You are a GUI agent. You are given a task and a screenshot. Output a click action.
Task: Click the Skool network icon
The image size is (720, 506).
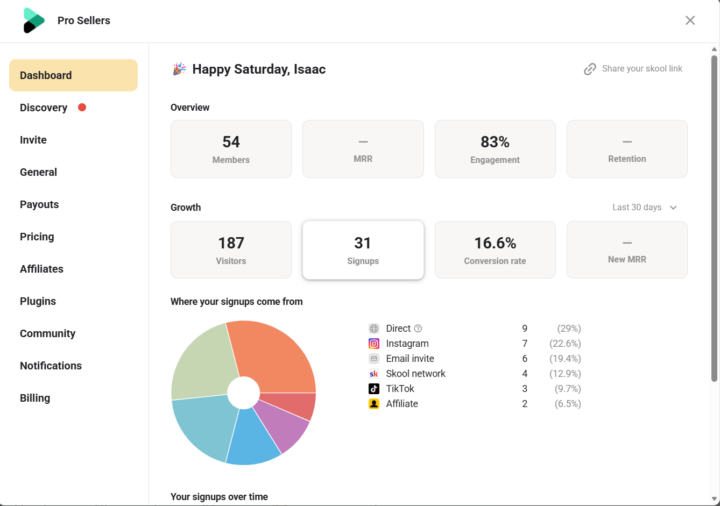pyautogui.click(x=374, y=374)
